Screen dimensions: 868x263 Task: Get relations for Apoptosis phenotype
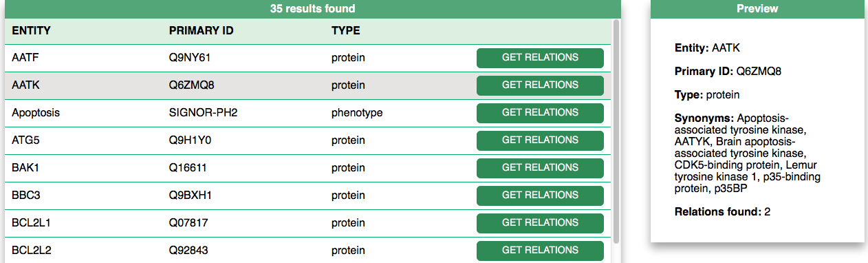coord(540,113)
